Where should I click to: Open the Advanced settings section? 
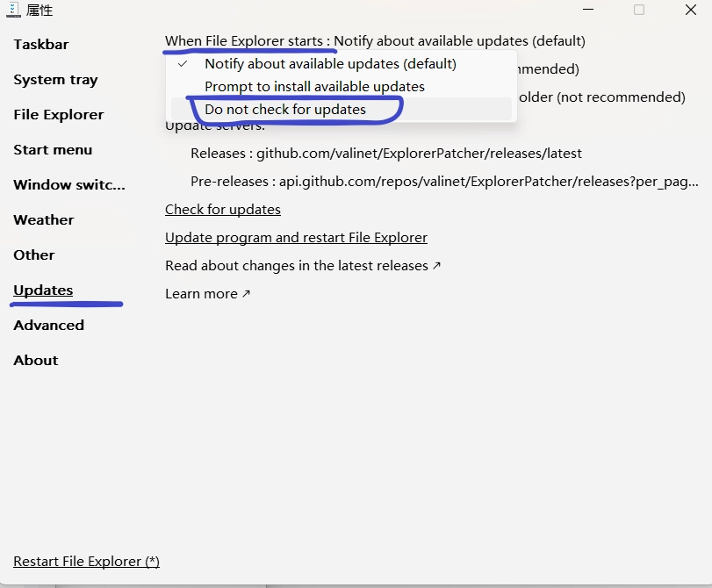[49, 326]
